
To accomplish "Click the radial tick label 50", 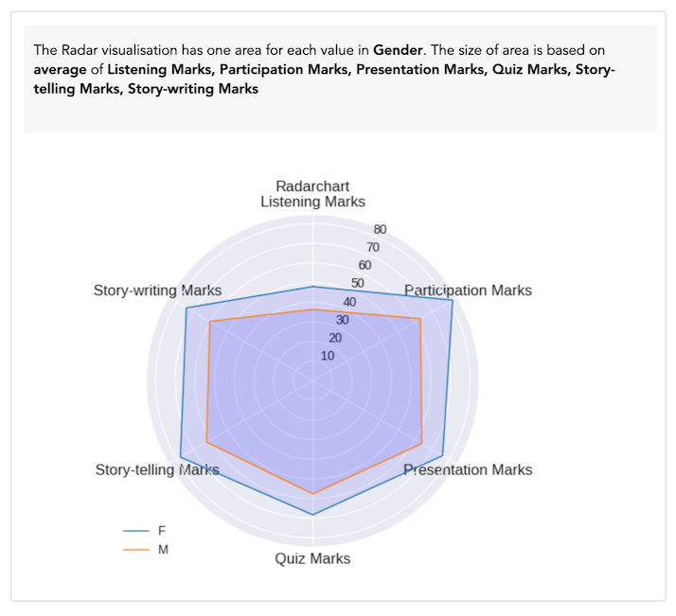I will [x=358, y=283].
